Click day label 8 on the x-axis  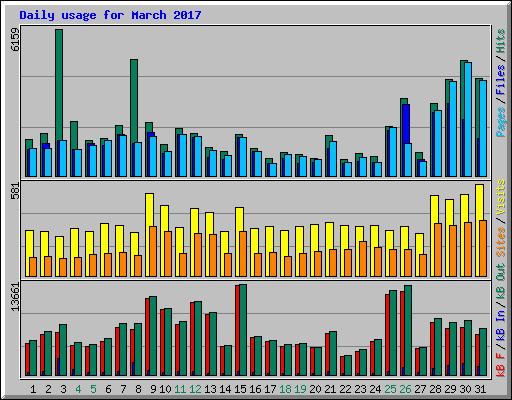[x=138, y=389]
